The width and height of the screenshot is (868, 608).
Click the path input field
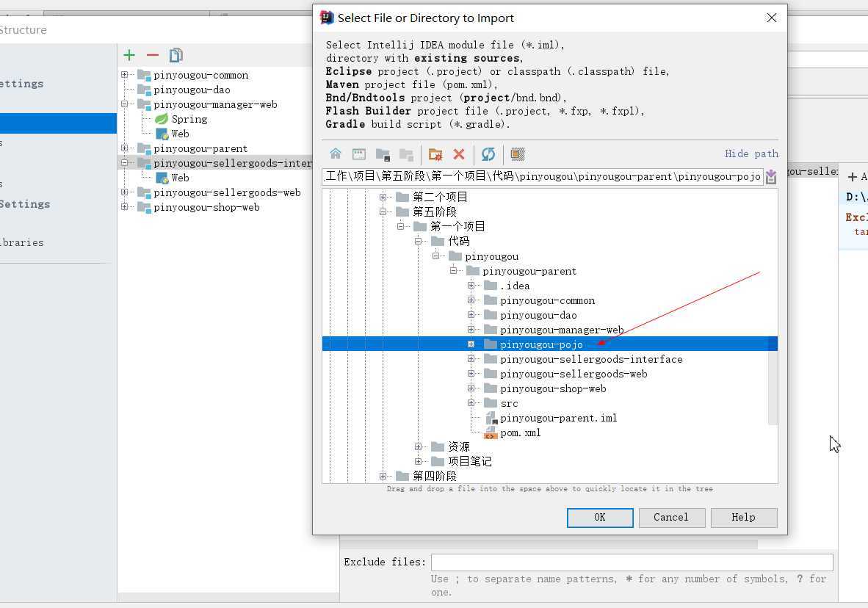543,177
